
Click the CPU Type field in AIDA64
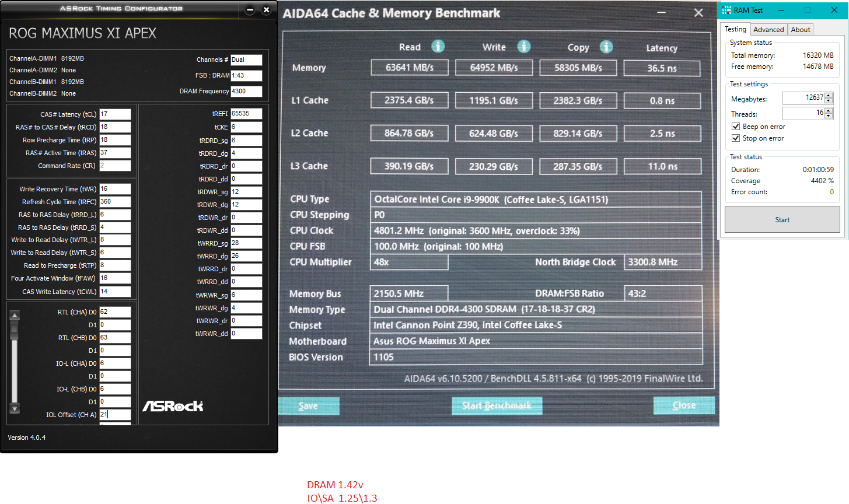(x=536, y=199)
